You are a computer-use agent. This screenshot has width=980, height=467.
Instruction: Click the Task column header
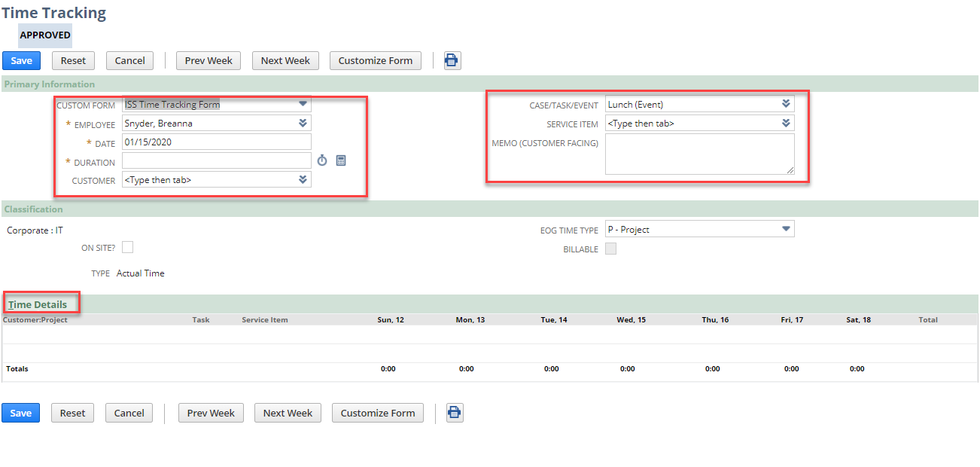pos(201,320)
